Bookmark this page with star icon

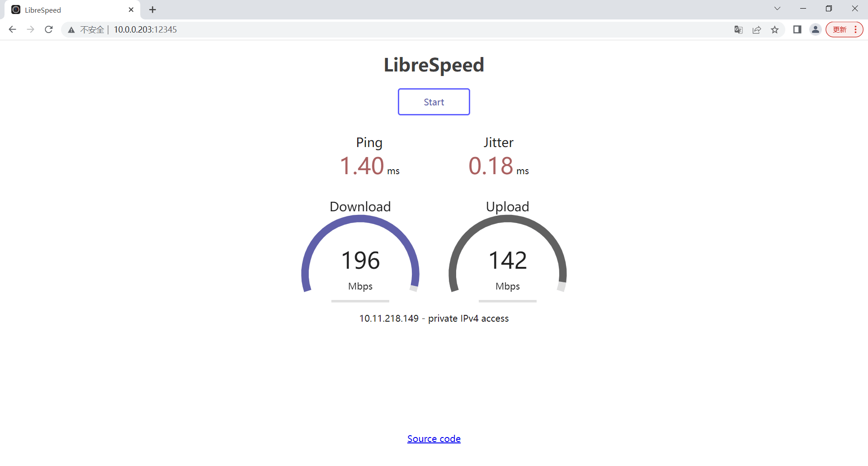pos(775,29)
